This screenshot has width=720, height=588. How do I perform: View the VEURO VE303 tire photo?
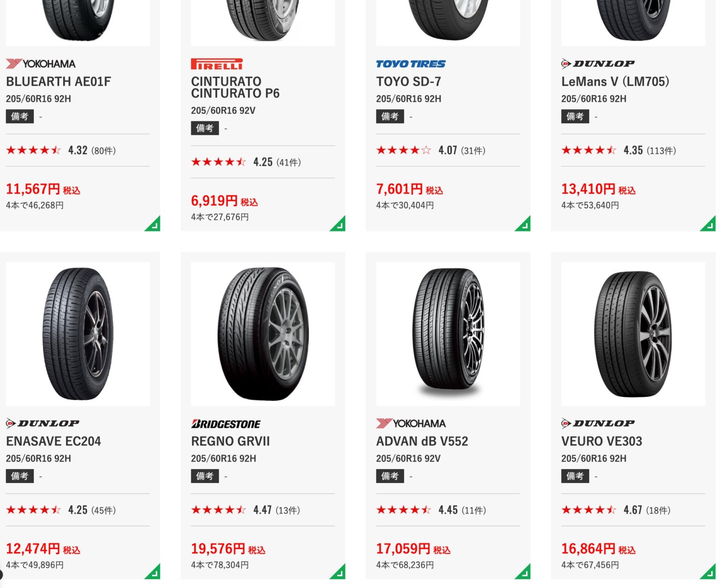pyautogui.click(x=633, y=334)
